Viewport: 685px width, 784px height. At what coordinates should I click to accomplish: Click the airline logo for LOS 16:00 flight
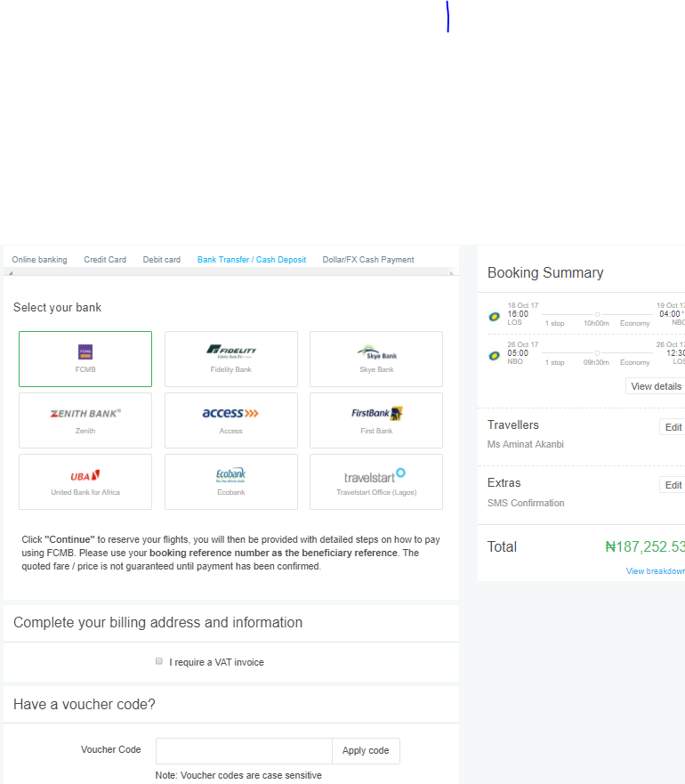coord(494,317)
